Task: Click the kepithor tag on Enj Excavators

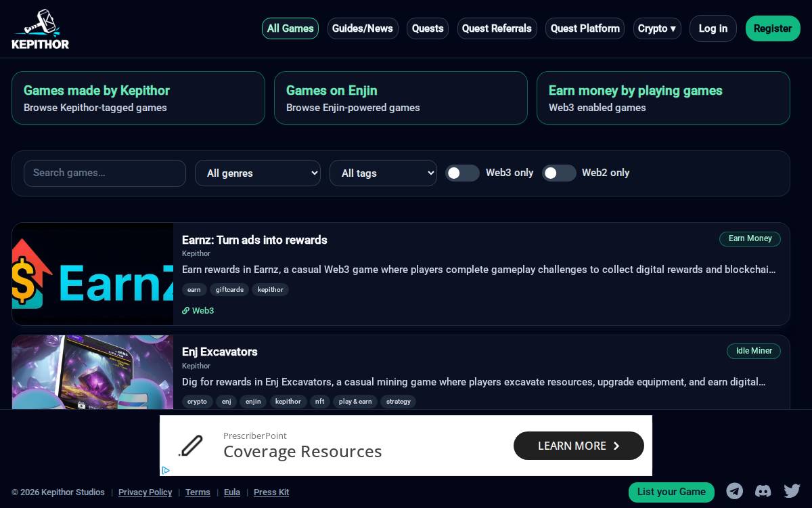Action: coord(288,402)
